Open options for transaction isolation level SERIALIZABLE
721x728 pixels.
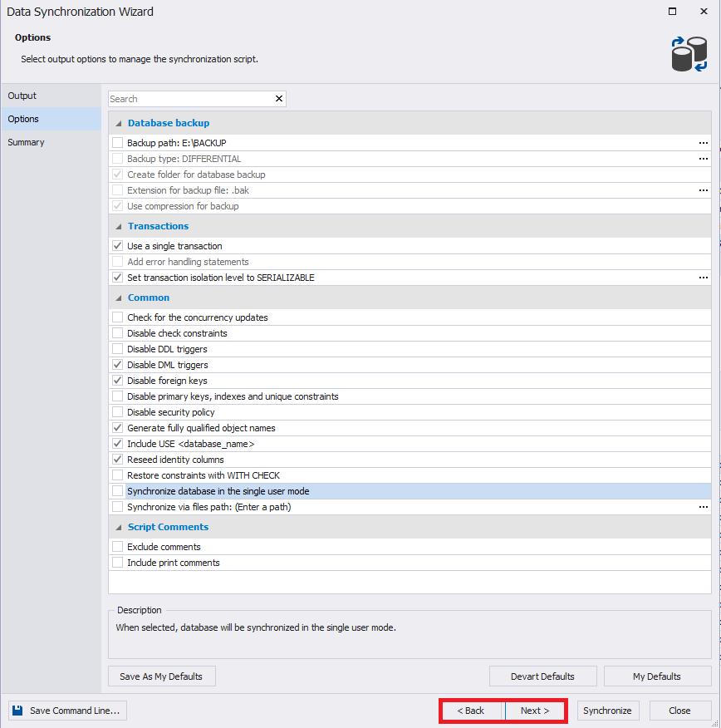click(x=703, y=277)
